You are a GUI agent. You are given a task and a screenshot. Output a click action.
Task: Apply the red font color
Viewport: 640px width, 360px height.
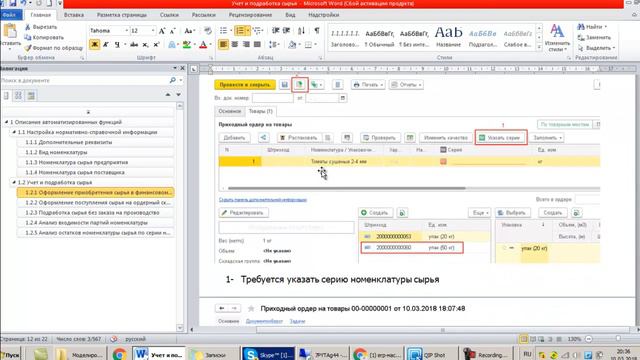(x=203, y=44)
